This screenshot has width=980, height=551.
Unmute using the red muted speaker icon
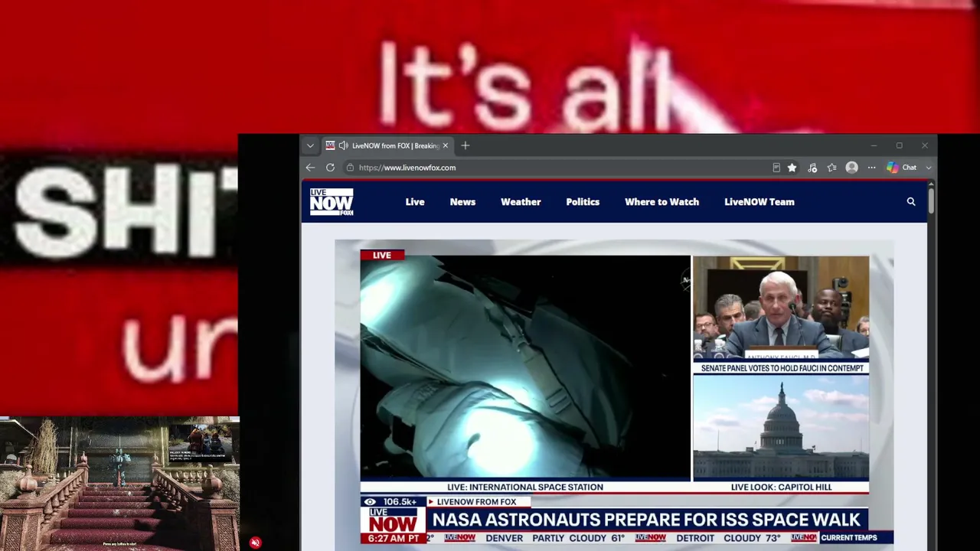pyautogui.click(x=255, y=543)
